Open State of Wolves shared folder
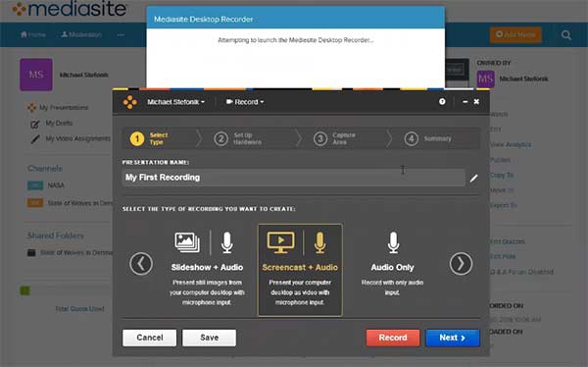This screenshot has width=588, height=367. [70, 253]
